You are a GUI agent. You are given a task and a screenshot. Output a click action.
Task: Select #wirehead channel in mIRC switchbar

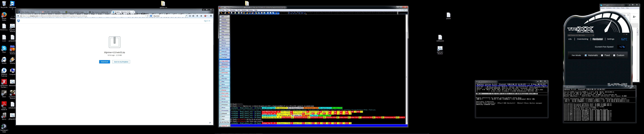coord(224,54)
